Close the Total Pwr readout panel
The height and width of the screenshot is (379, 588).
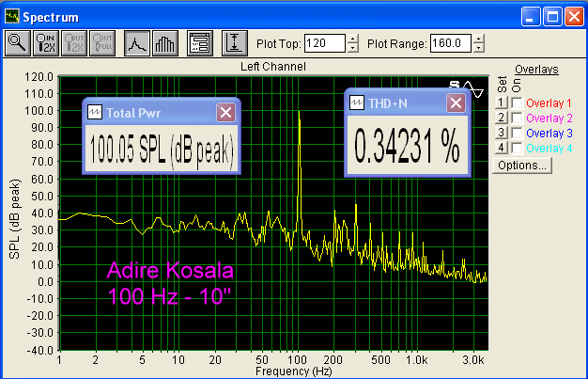[226, 112]
